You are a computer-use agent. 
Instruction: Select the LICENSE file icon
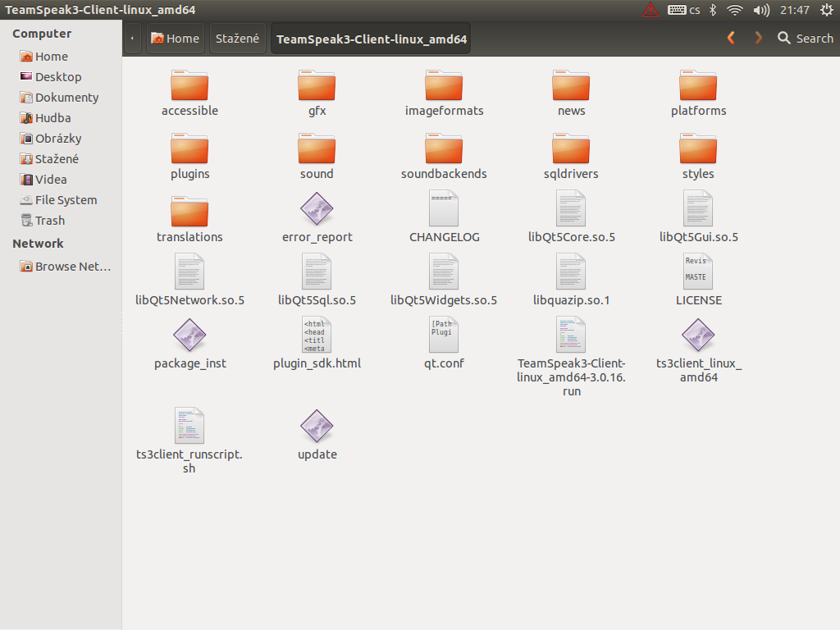[698, 272]
